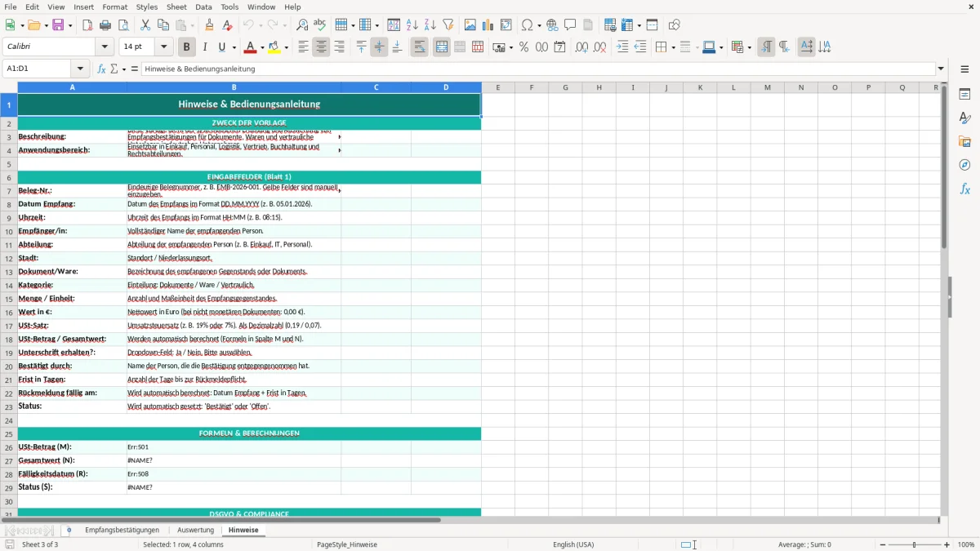Click the Sort icon
Viewport: 980px width, 551px height.
(x=394, y=25)
